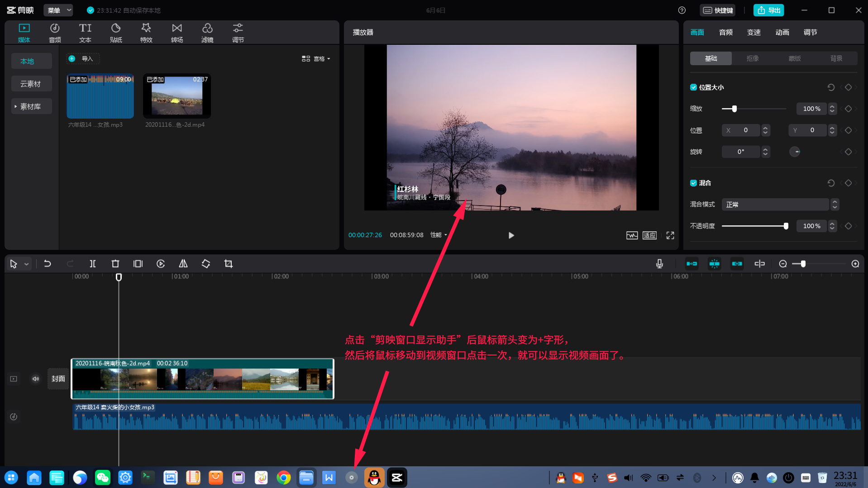
Task: Select the crop tool above timeline
Action: 228,263
